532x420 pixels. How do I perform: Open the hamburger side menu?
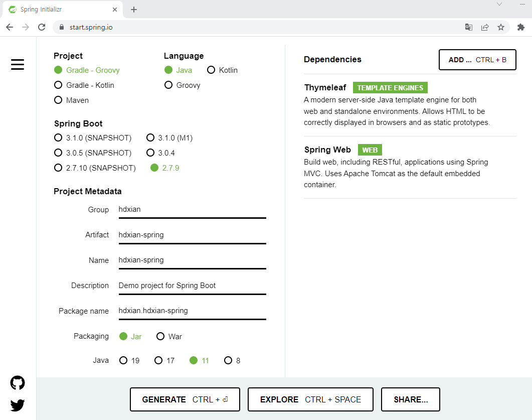(x=18, y=65)
